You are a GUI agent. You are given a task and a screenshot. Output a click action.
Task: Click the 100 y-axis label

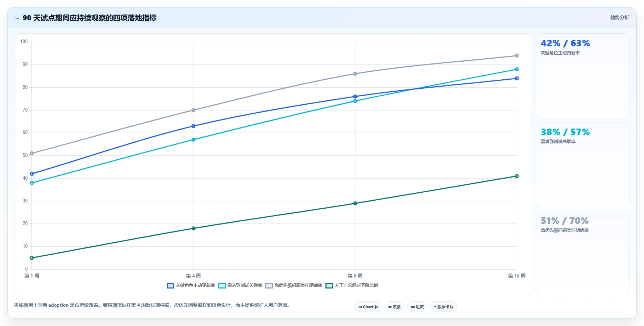tap(24, 42)
